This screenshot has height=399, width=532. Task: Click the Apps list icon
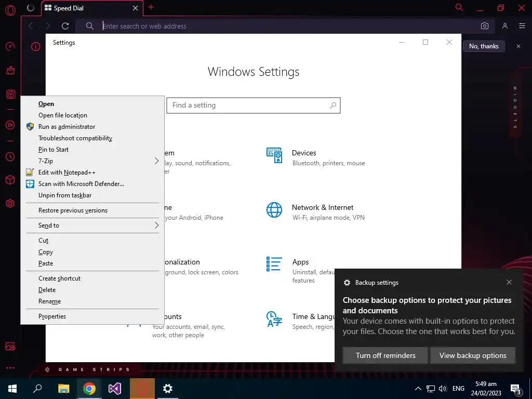coord(274,264)
